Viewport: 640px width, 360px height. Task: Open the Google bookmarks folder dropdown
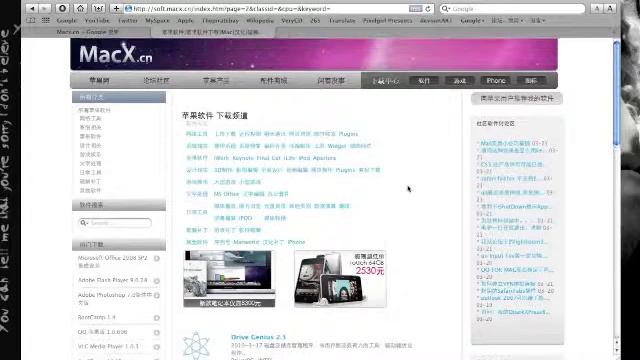coord(472,20)
